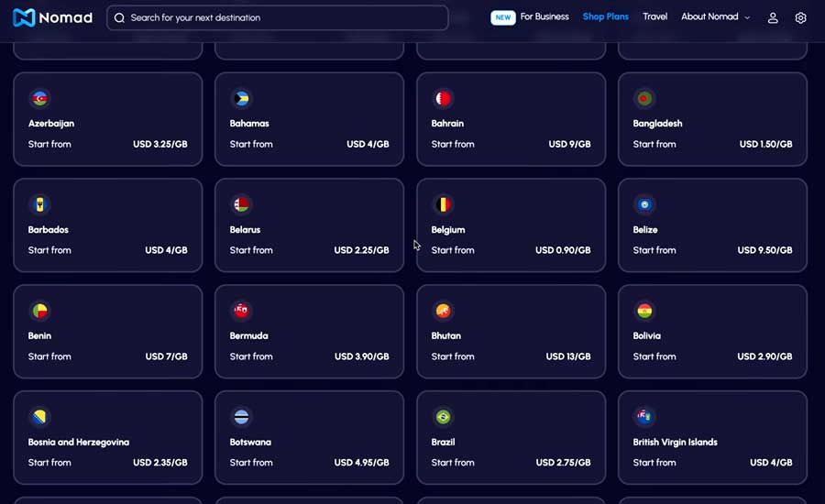This screenshot has height=504, width=825.
Task: Click the Brazil flag icon
Action: (x=443, y=417)
